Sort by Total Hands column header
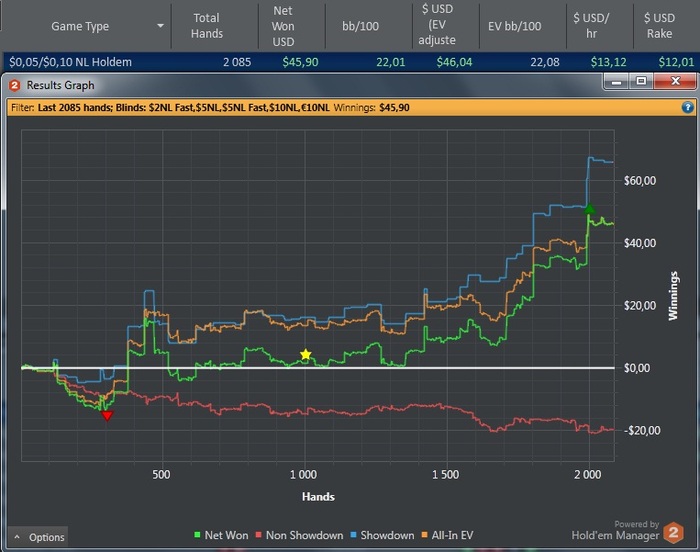 point(207,26)
